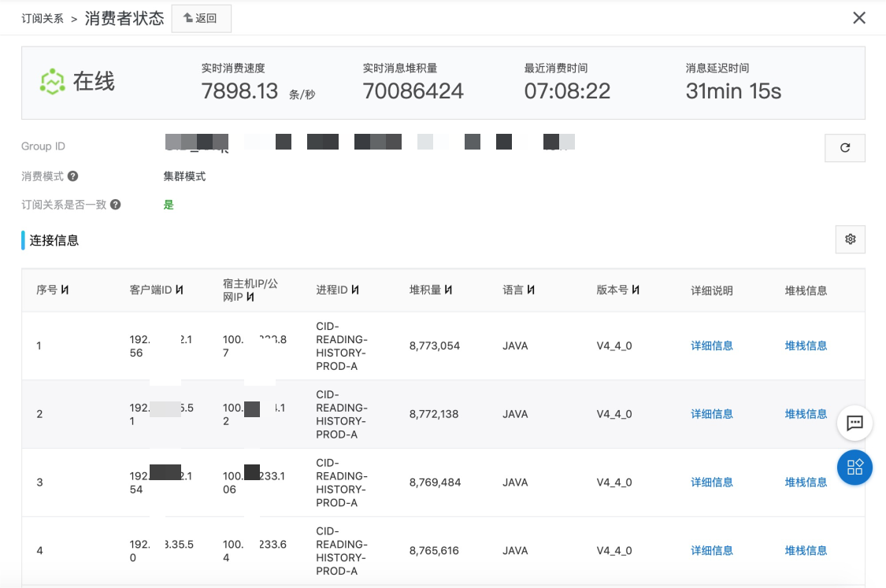Screen dimensions: 886x588
Task: Open 堆栈信息 for row 1
Action: 806,346
